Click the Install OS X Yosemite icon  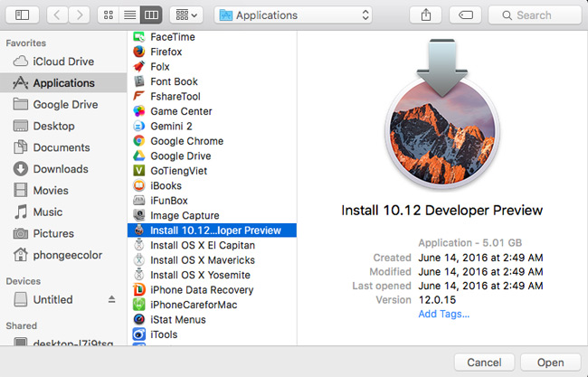pyautogui.click(x=139, y=275)
